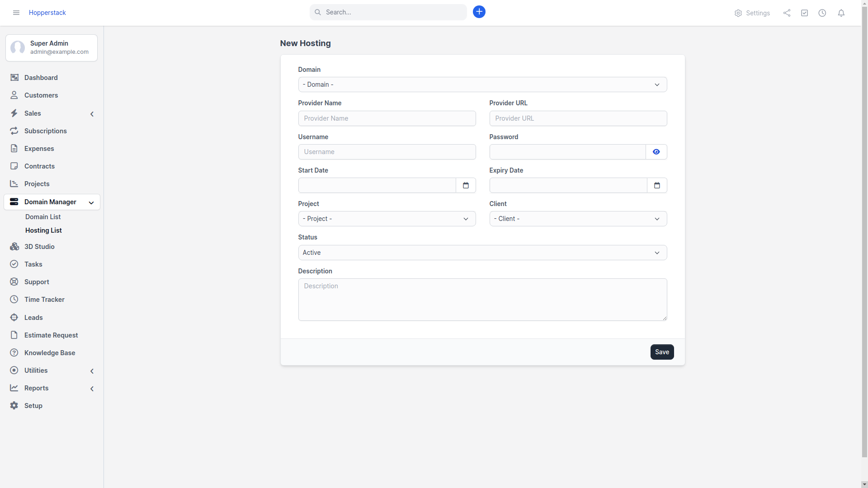Open the Expiry Date calendar picker

point(657,185)
